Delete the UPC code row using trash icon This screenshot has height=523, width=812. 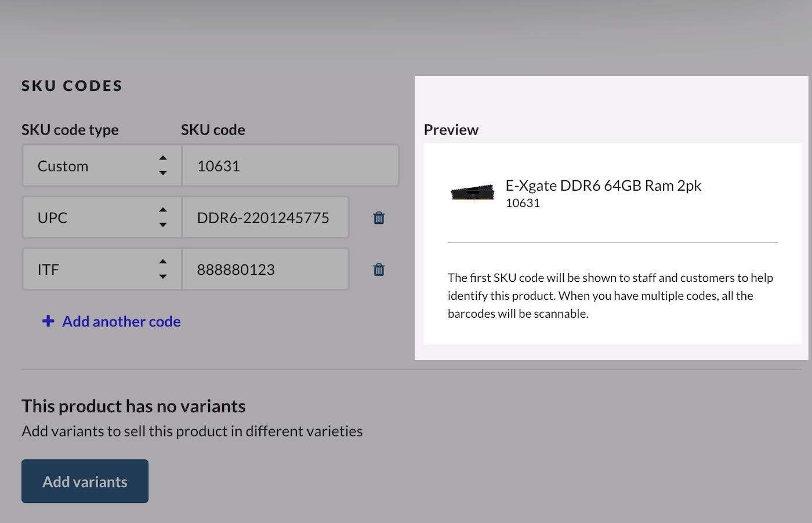(379, 218)
